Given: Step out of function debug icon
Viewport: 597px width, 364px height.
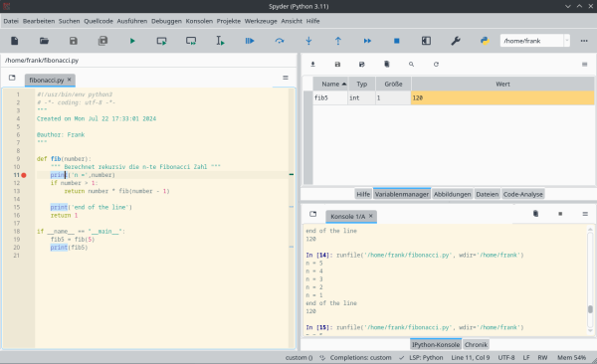Looking at the screenshot, I should tap(338, 41).
